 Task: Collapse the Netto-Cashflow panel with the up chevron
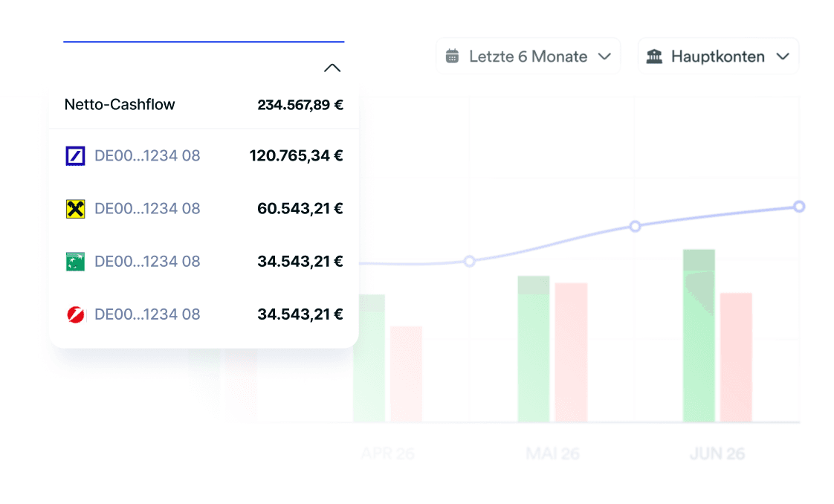click(x=332, y=68)
